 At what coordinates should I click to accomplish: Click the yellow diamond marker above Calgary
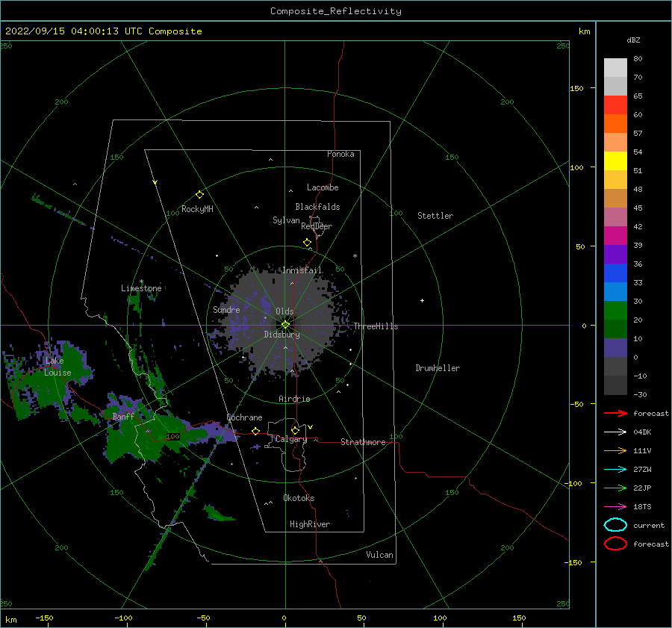[x=295, y=430]
